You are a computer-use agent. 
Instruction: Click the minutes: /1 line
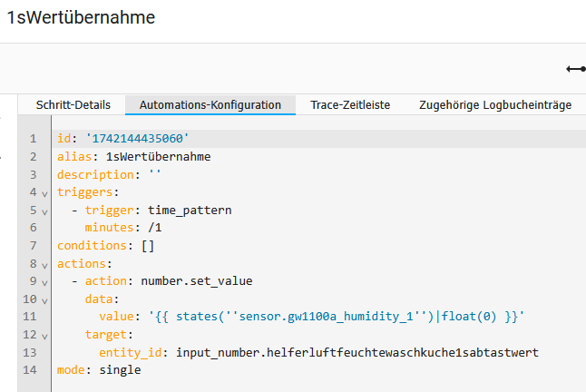123,228
